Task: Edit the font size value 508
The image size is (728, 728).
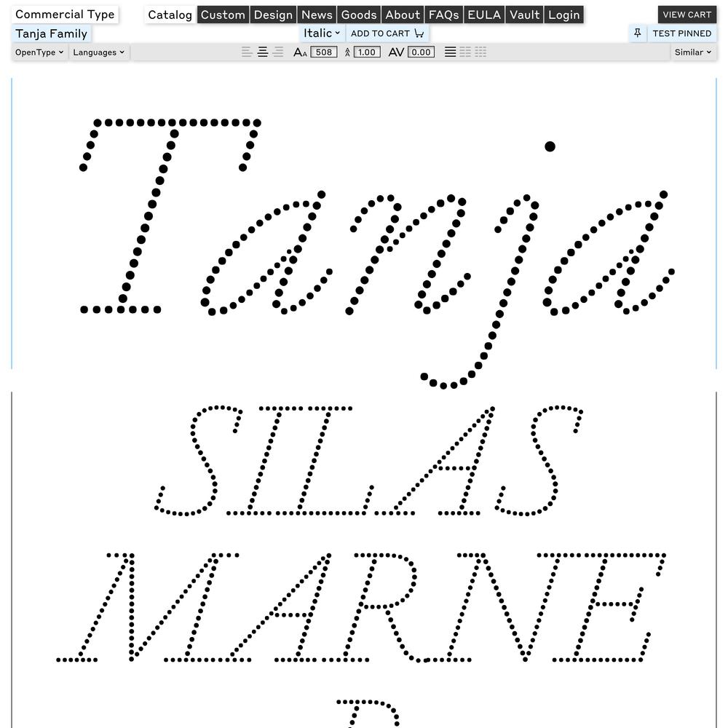Action: (324, 52)
